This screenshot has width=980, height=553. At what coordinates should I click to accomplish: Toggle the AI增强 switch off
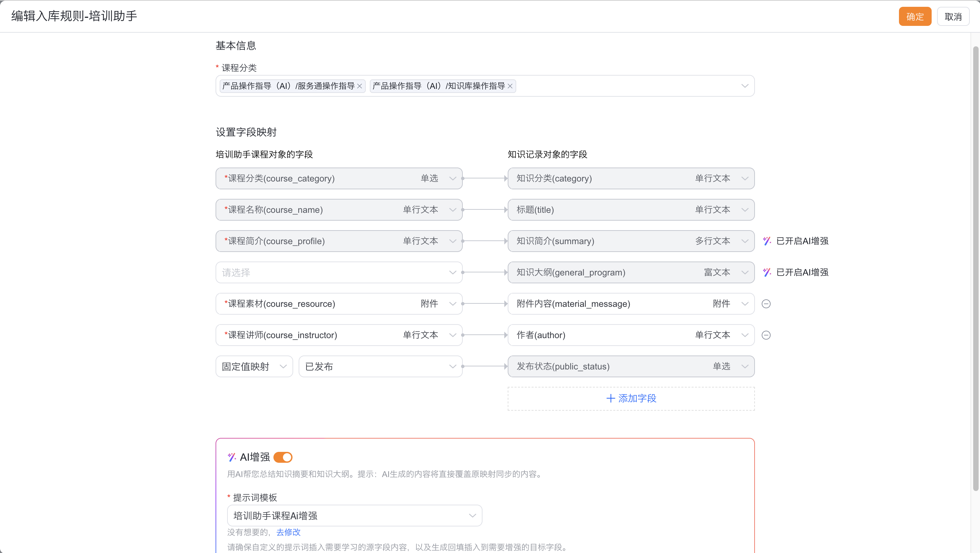point(283,457)
